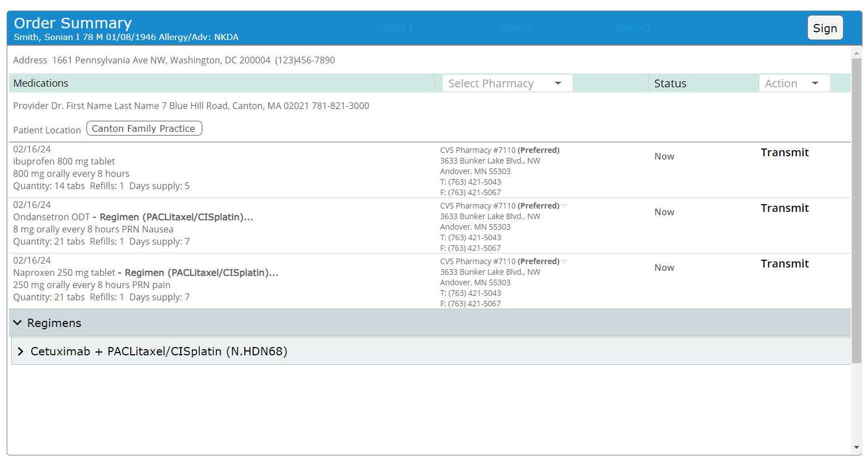Click the CVS Pharmacy #7110 preferred entry
868x461 pixels.
point(499,150)
